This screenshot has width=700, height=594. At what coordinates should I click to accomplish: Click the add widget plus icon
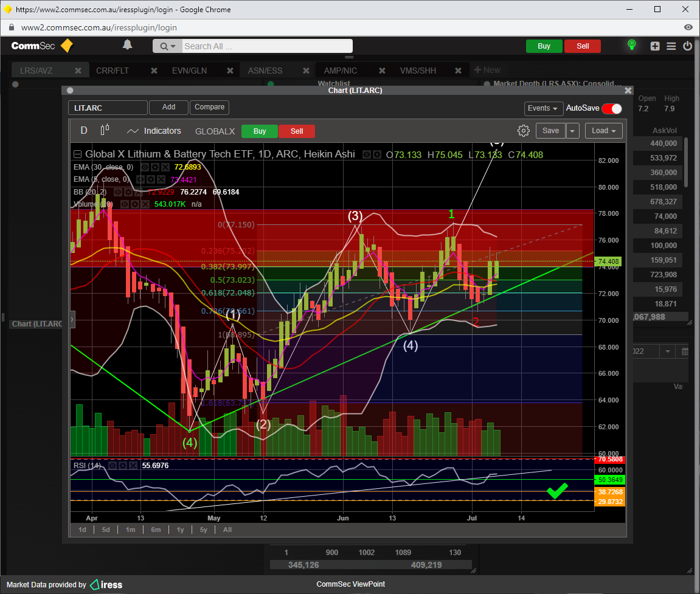tap(654, 46)
